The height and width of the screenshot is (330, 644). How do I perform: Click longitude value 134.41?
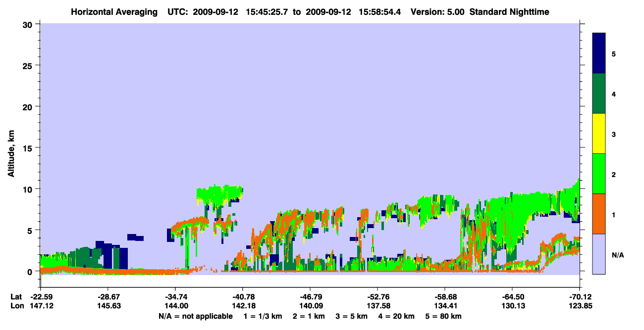(445, 306)
